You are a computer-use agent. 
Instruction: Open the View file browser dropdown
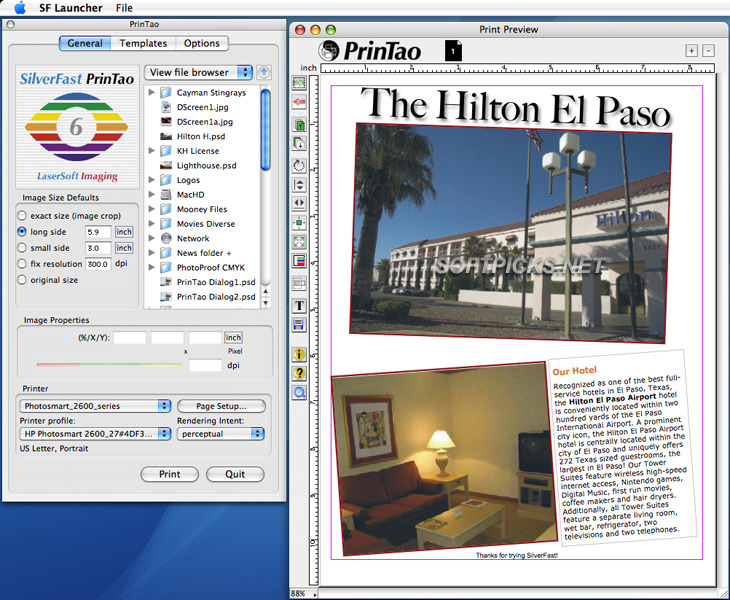pyautogui.click(x=199, y=72)
